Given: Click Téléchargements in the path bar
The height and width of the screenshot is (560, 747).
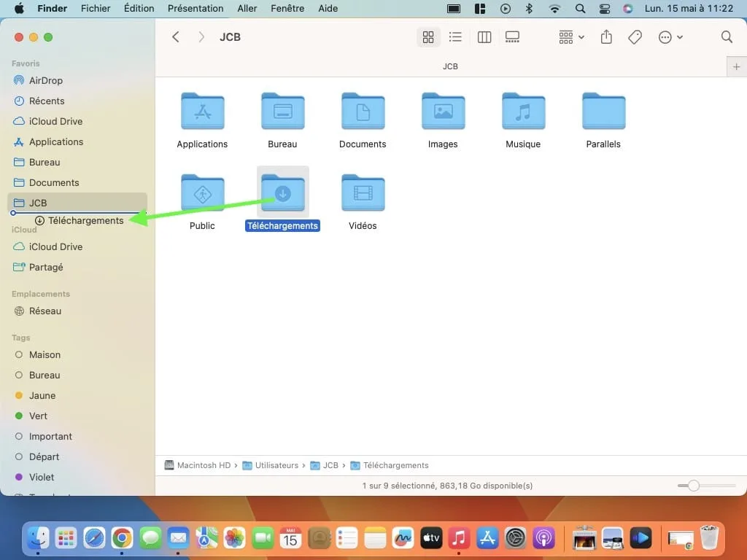Looking at the screenshot, I should pos(390,465).
